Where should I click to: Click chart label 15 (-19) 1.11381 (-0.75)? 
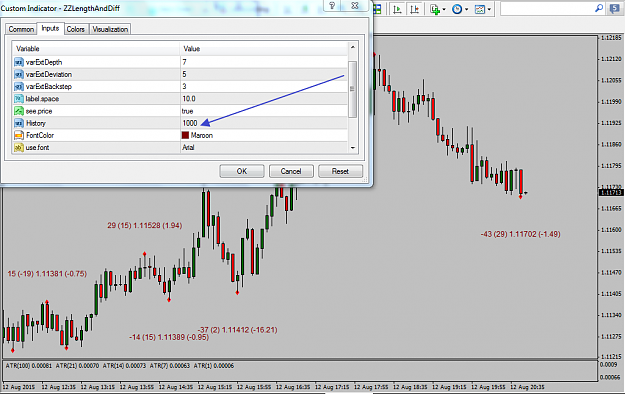(47, 274)
